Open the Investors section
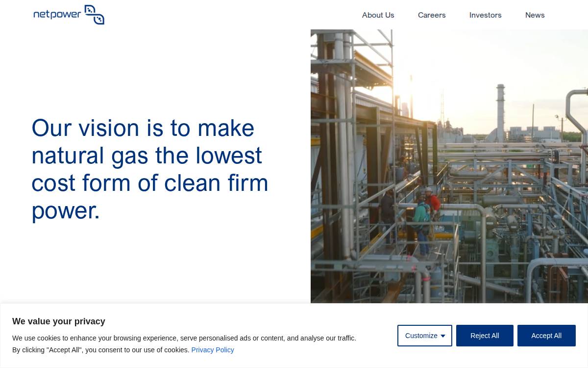 [x=485, y=15]
